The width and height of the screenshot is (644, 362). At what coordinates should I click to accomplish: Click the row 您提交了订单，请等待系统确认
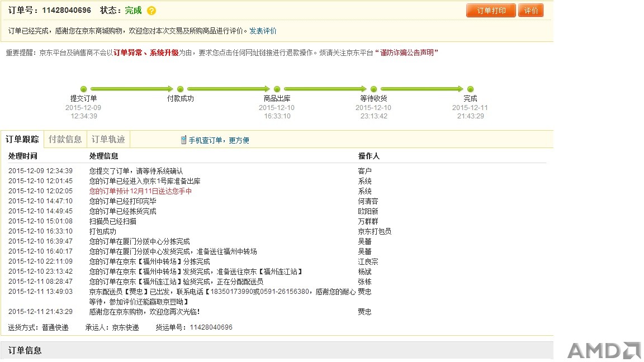coord(136,171)
